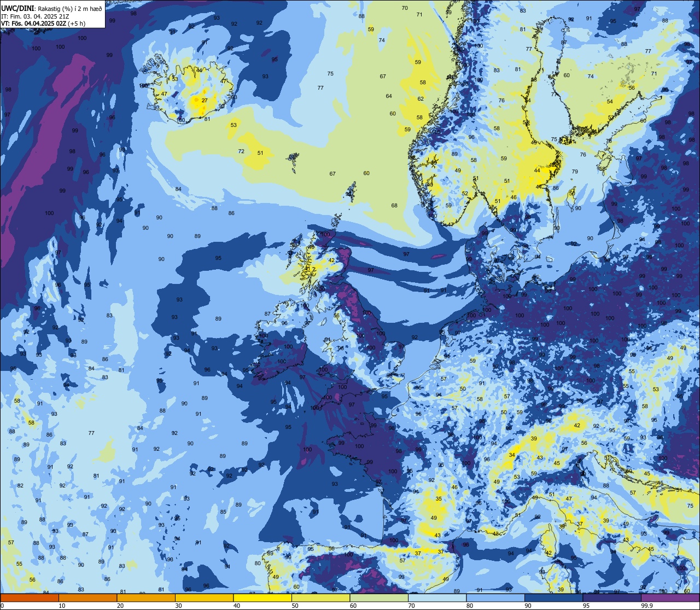The height and width of the screenshot is (610, 700).
Task: Click the 0–10 dark orange legend swatch
Action: 30,597
